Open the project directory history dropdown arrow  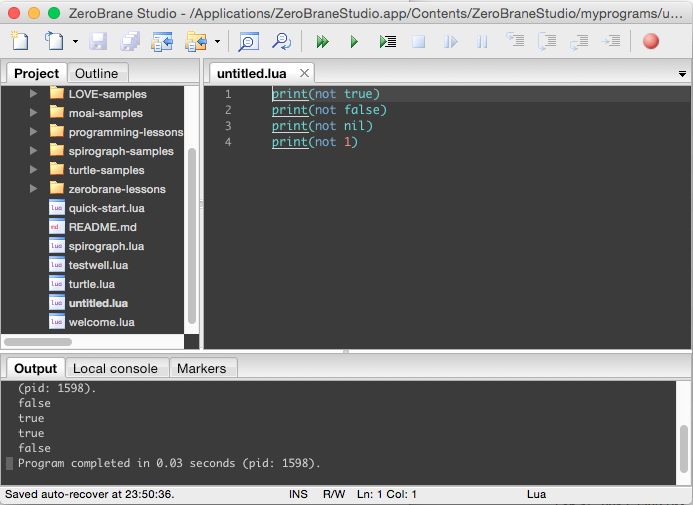217,42
